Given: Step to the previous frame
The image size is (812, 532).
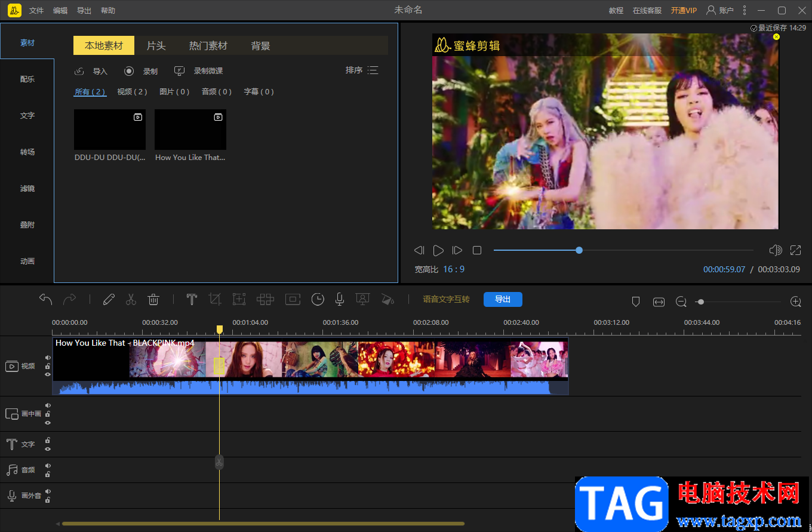Looking at the screenshot, I should click(x=419, y=250).
